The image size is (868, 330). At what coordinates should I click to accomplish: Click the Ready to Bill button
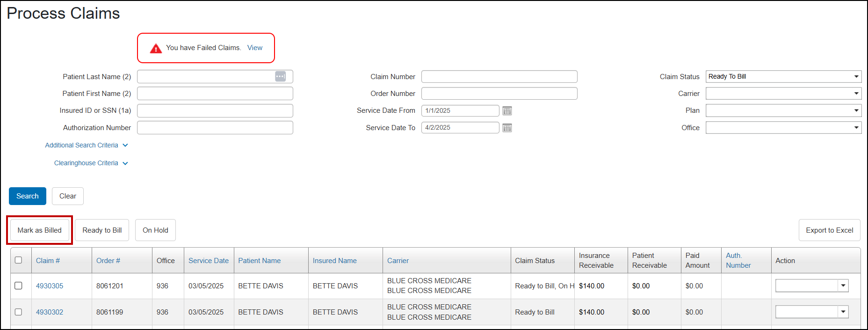pyautogui.click(x=102, y=230)
